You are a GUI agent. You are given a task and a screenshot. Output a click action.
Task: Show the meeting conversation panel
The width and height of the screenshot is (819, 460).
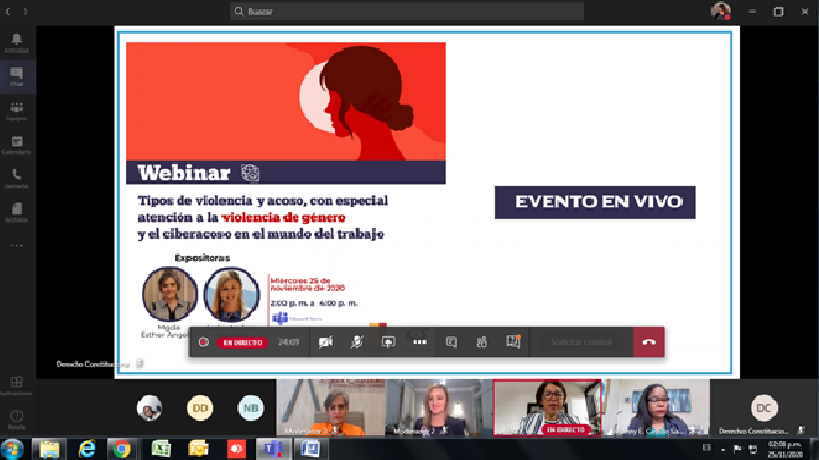coord(451,342)
